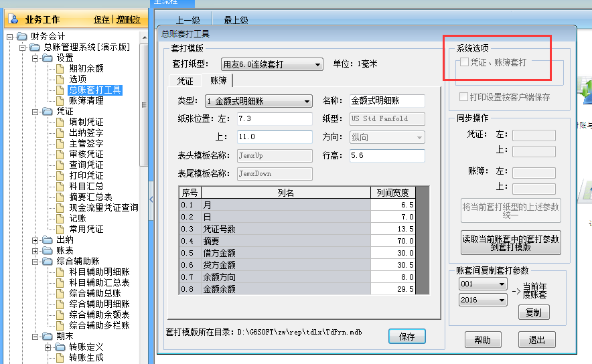Click the 行高 input field
This screenshot has width=592, height=364.
point(387,155)
